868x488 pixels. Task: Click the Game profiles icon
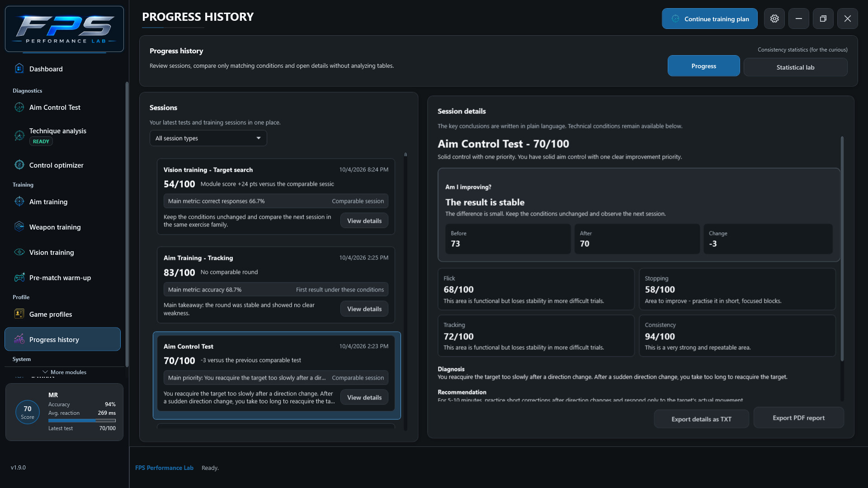[x=19, y=314]
